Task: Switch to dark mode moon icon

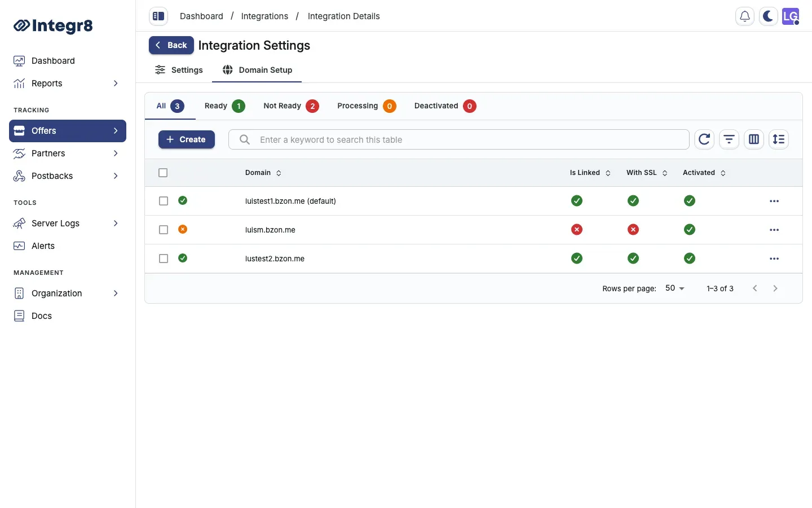Action: 768,16
